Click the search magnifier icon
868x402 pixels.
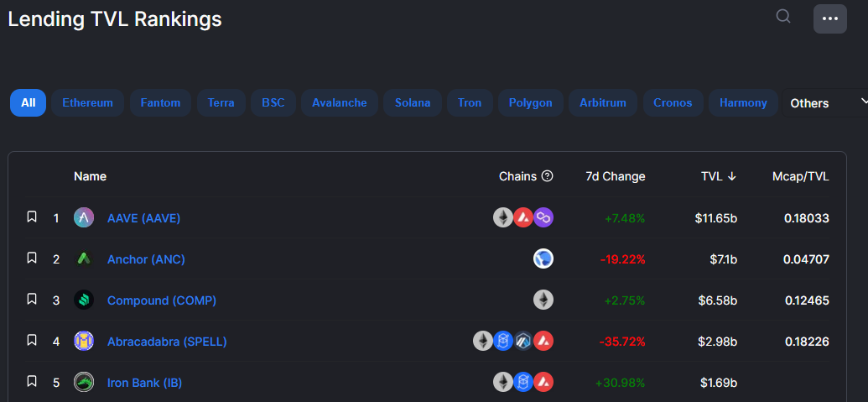(x=783, y=16)
